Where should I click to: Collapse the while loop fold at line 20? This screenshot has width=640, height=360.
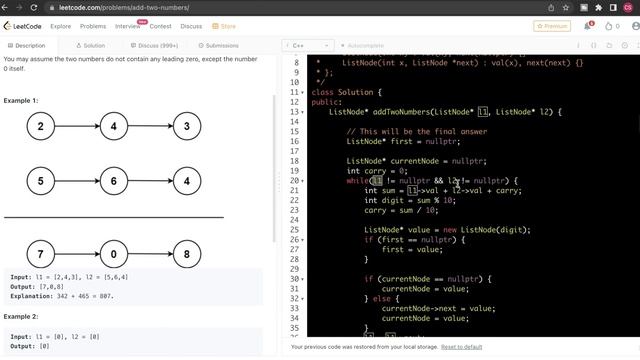tap(302, 181)
